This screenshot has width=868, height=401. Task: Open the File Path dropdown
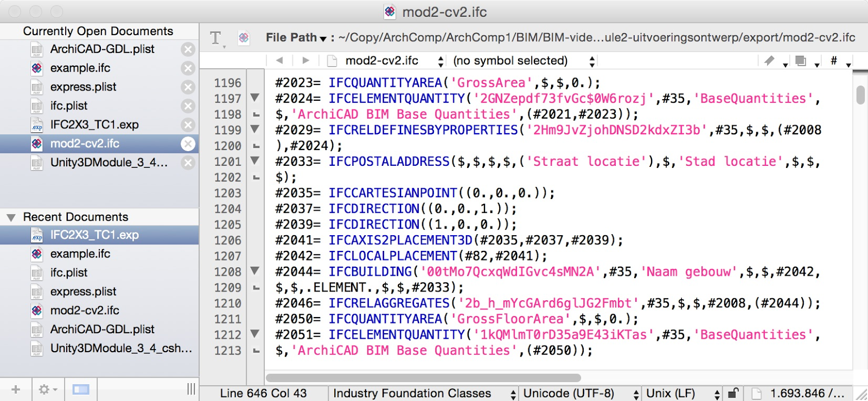[x=296, y=37]
